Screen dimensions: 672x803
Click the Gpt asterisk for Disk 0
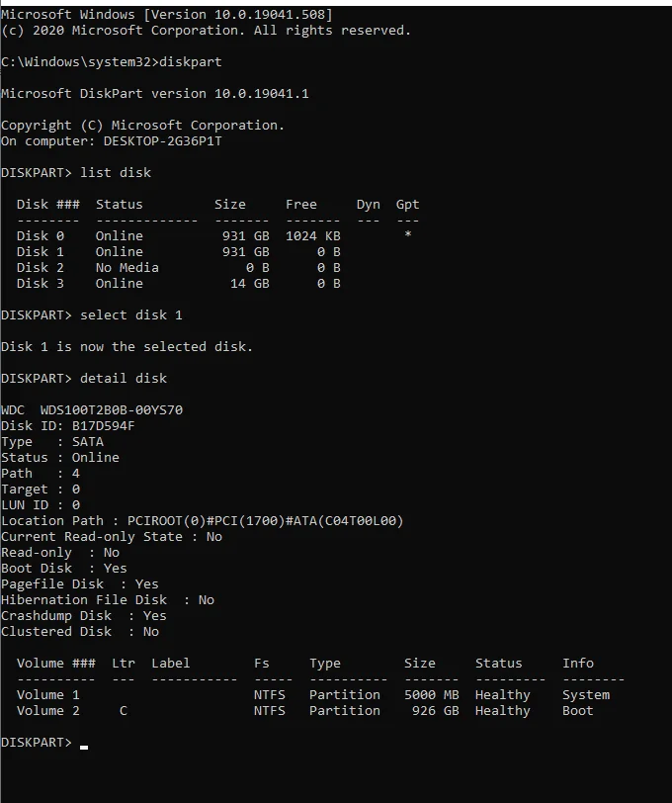click(408, 236)
